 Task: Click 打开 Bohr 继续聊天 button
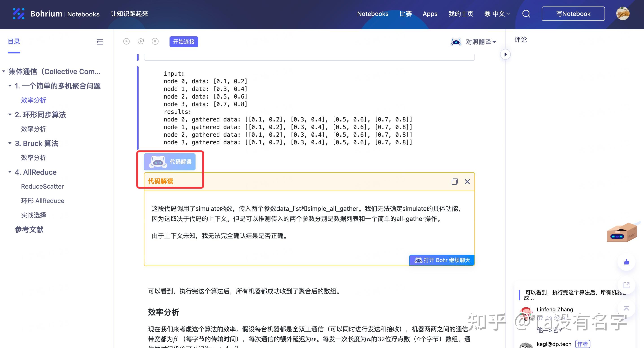tap(442, 260)
